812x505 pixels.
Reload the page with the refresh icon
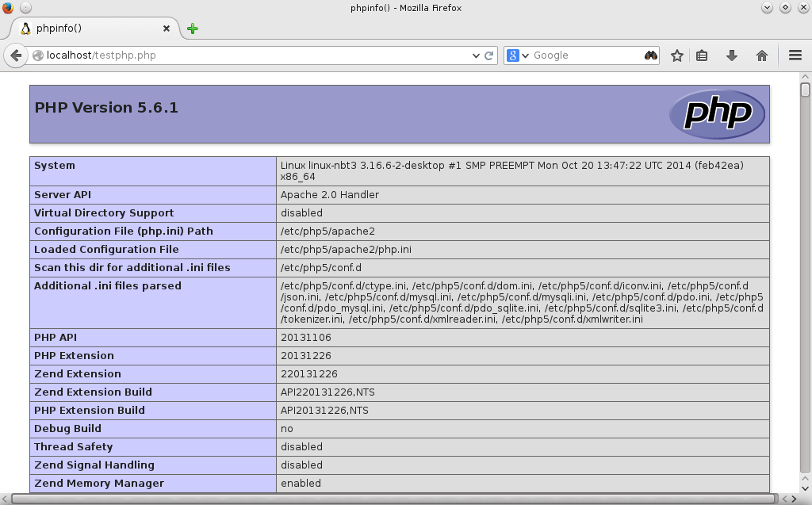[x=488, y=55]
